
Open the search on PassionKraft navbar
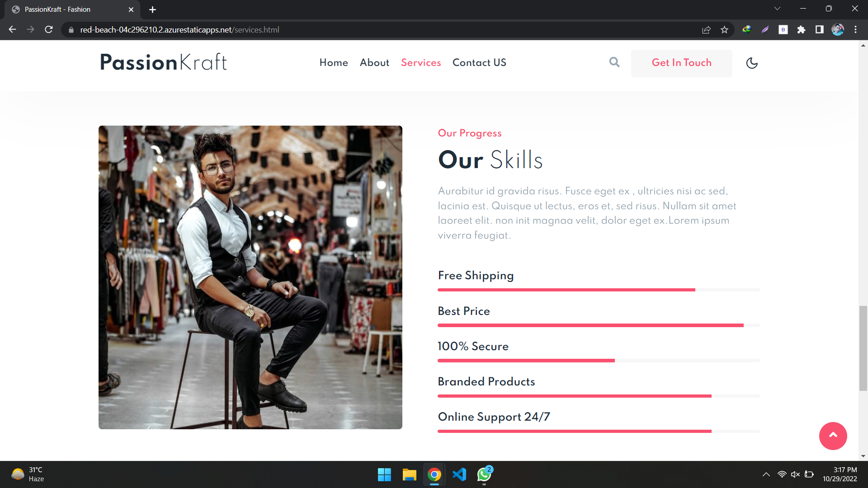tap(614, 62)
